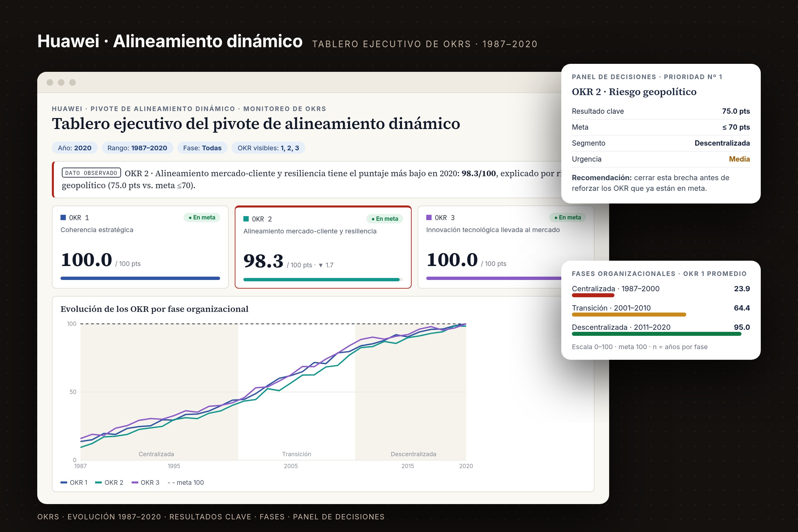
Task: Click the first gray window control dot
Action: [50, 82]
